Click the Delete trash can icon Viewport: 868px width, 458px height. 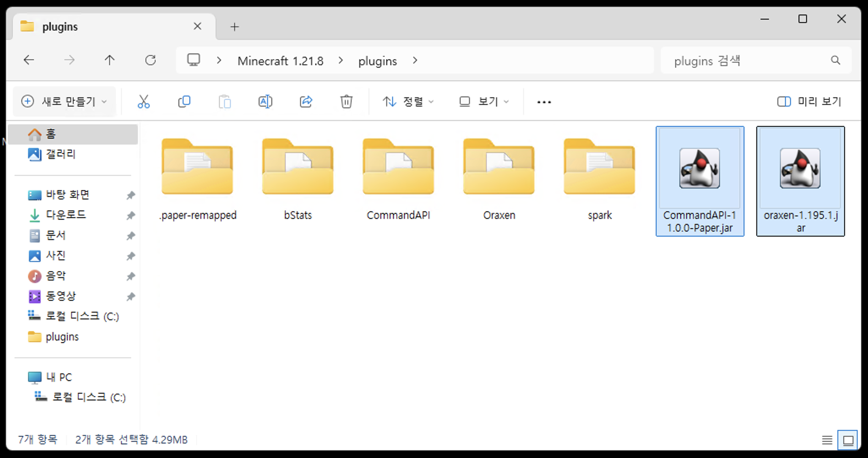(x=346, y=102)
